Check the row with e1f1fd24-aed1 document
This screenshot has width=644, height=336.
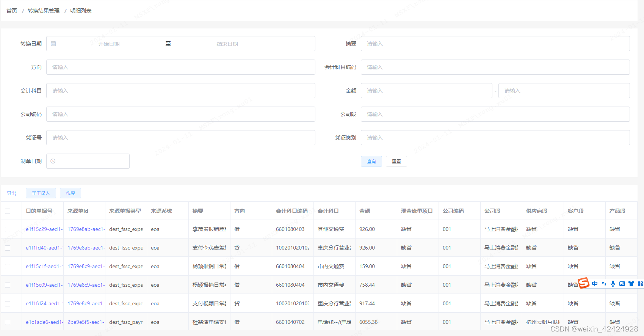[x=8, y=304]
